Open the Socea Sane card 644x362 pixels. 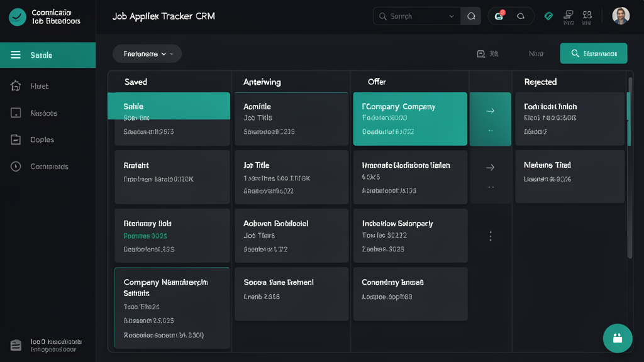click(x=291, y=294)
